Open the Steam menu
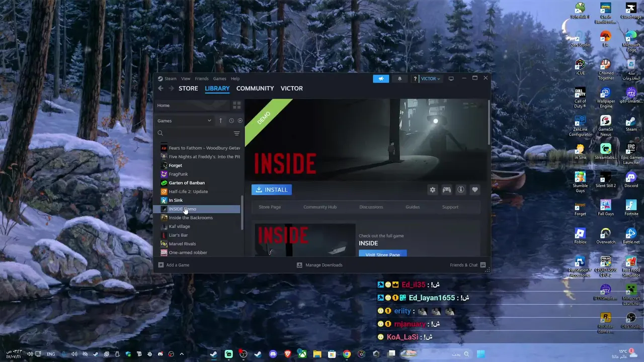Image resolution: width=644 pixels, height=362 pixels. coord(167,78)
